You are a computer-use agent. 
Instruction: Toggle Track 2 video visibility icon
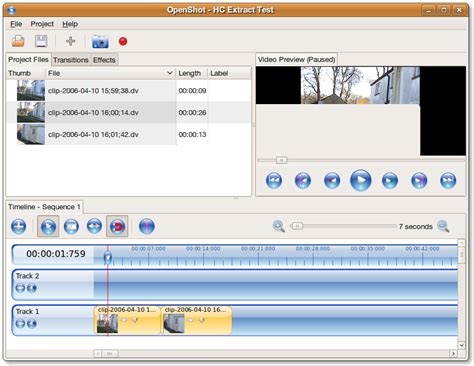(x=20, y=288)
